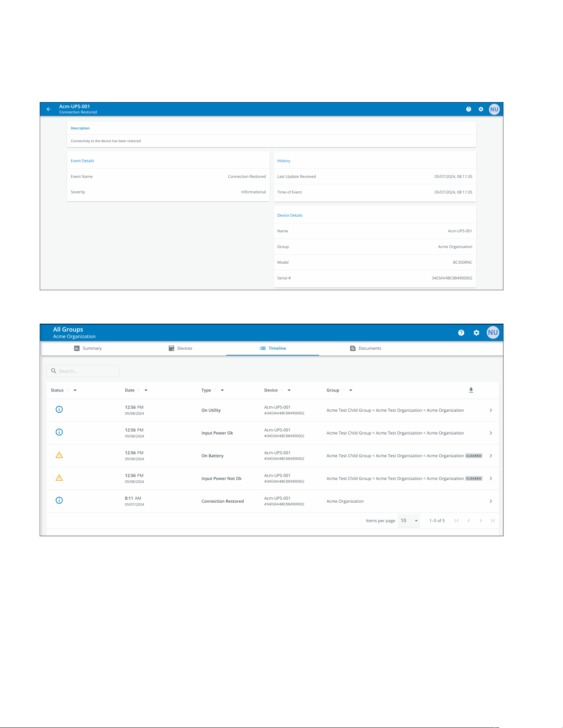Click CLEARED badge on On Battery row
The image size is (563, 728).
coord(474,456)
